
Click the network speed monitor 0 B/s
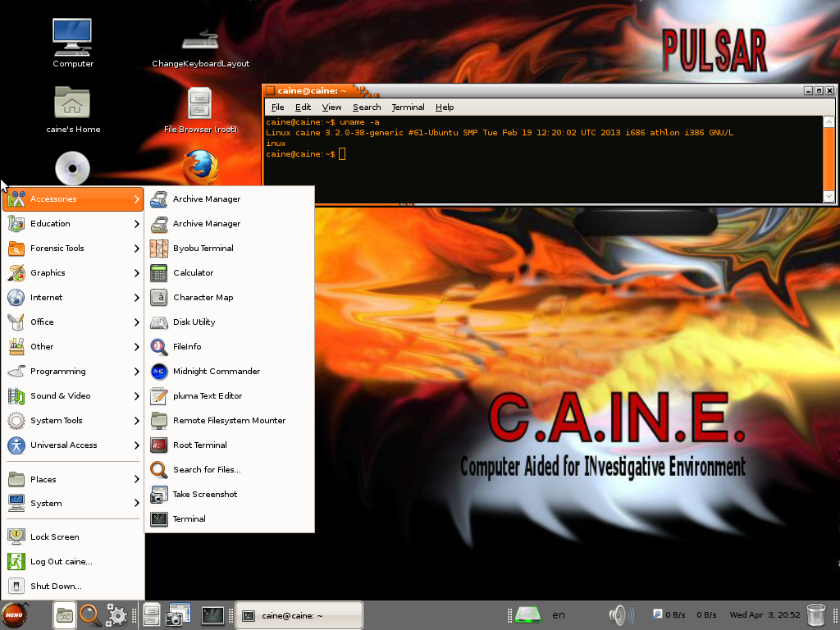pyautogui.click(x=686, y=615)
